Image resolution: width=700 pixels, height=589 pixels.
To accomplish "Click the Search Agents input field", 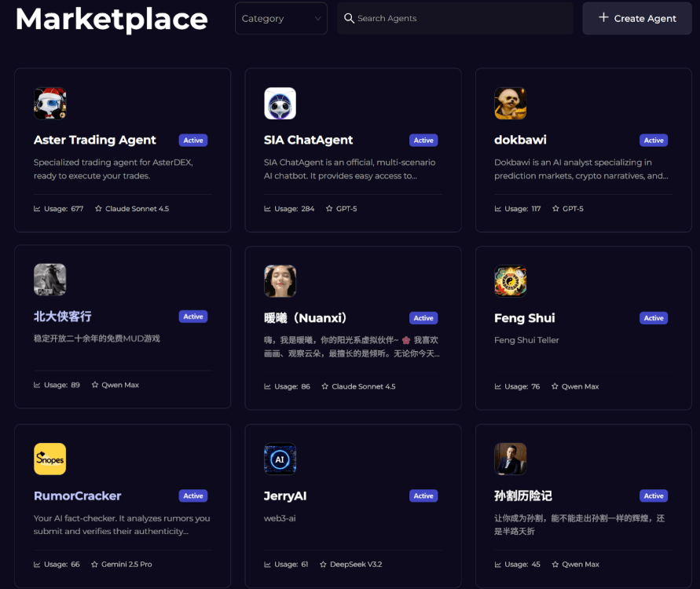I will 455,18.
